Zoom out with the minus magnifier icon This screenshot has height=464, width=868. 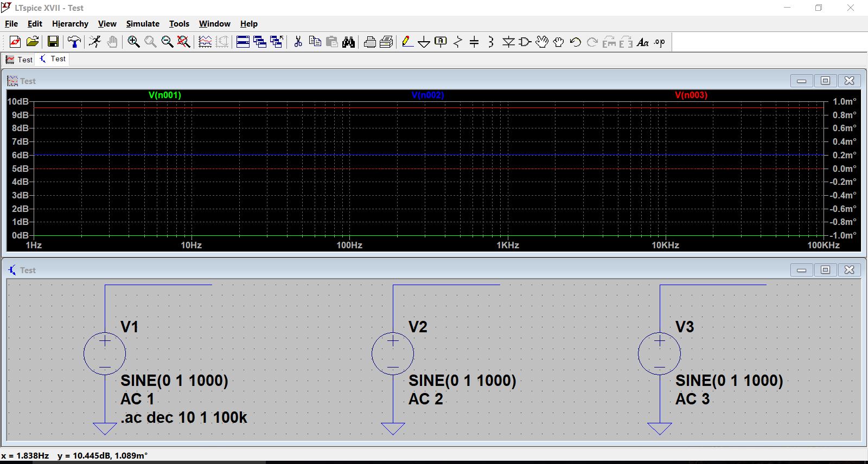[x=167, y=42]
